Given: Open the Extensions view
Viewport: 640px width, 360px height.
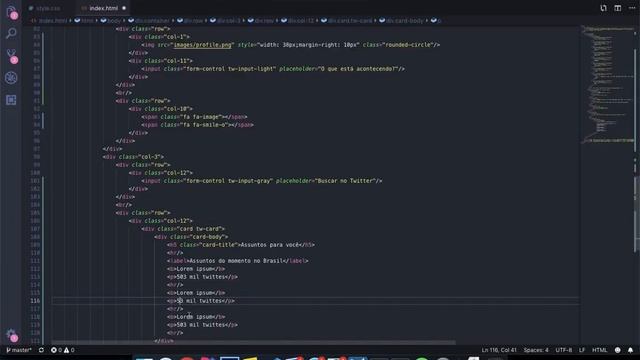Looking at the screenshot, I should point(11,100).
